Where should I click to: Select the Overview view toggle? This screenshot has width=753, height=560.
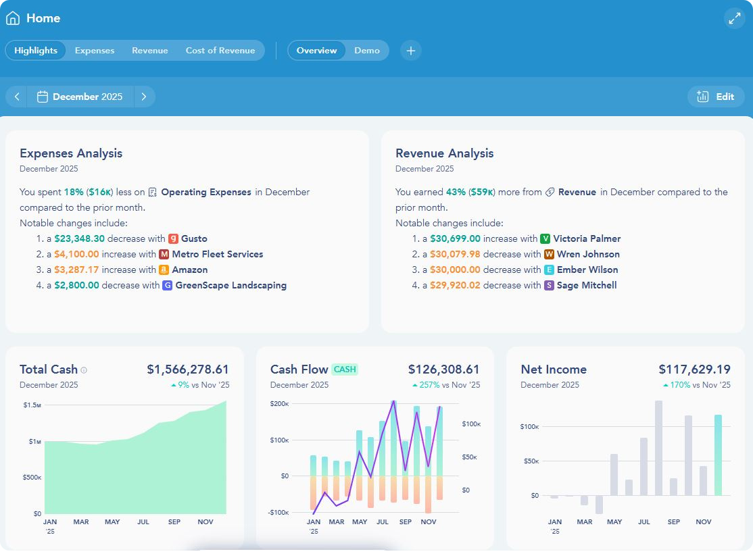(316, 51)
